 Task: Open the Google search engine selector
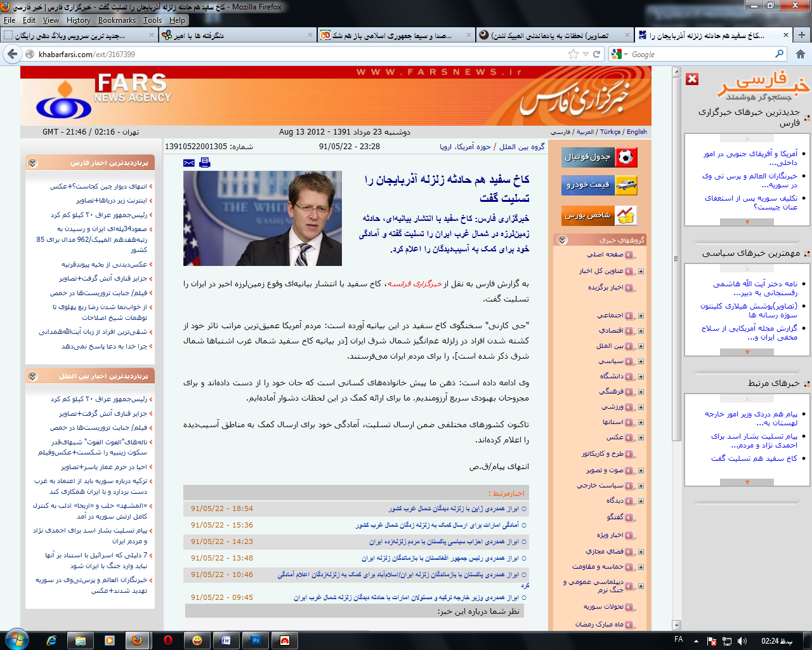pos(619,55)
